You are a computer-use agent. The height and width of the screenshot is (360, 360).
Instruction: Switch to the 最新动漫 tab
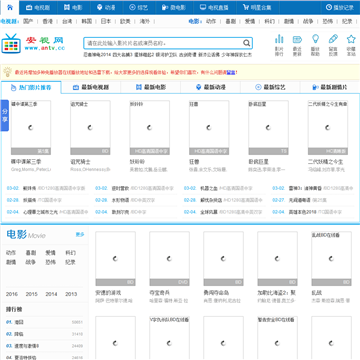click(210, 87)
